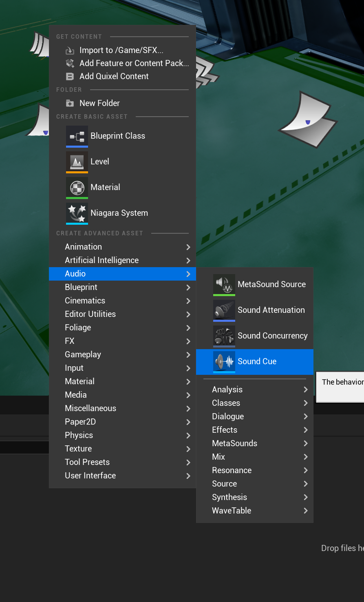
Task: Expand the Blueprint submenu arrow
Action: coord(188,288)
